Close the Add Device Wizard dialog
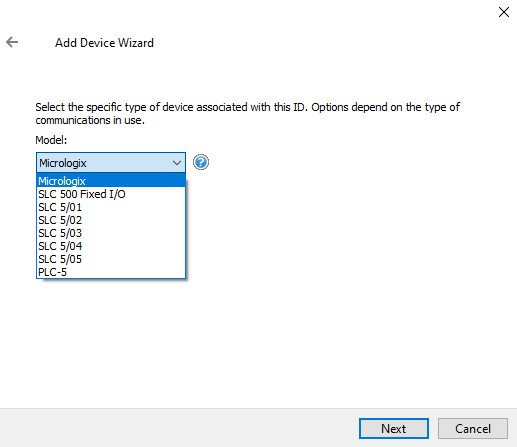The height and width of the screenshot is (447, 517). coord(504,12)
